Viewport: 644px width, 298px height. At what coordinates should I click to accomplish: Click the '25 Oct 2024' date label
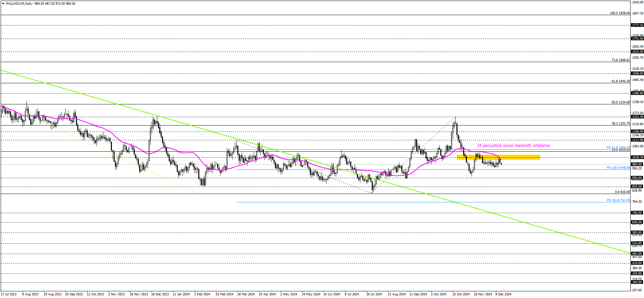pos(461,294)
